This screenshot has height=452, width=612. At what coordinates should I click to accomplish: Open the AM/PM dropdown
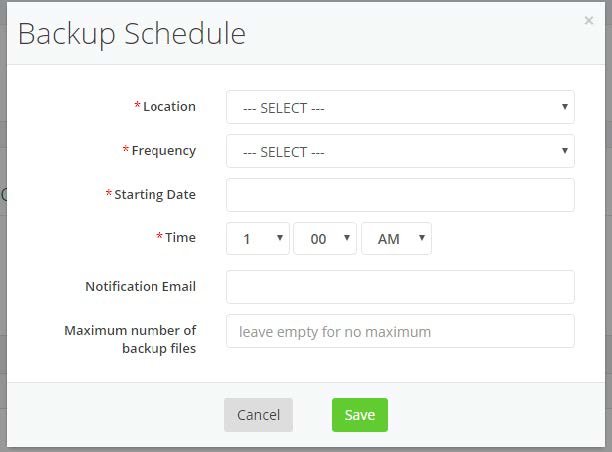[396, 239]
